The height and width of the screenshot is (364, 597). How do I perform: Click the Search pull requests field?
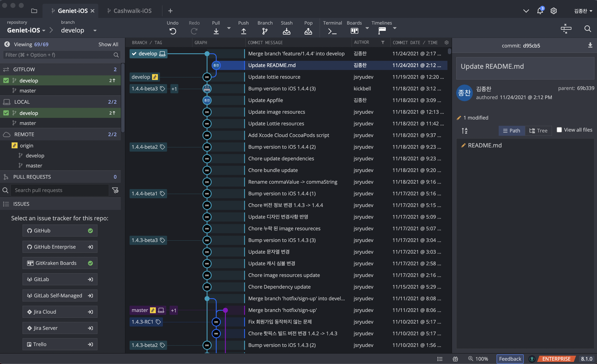coord(60,190)
